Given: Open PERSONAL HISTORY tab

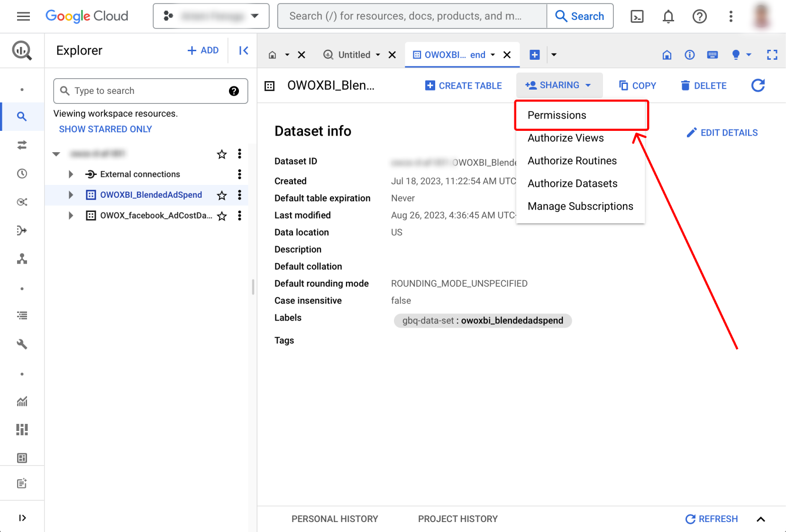Looking at the screenshot, I should 335,519.
